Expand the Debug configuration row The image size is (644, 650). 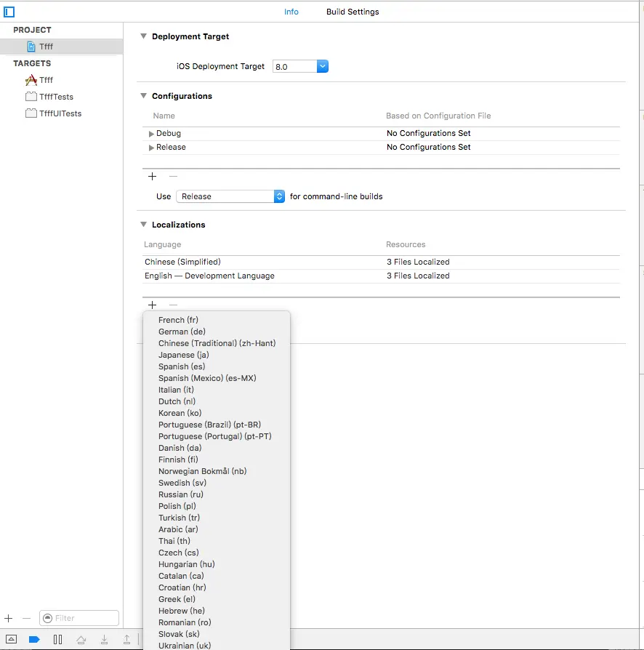coord(151,134)
